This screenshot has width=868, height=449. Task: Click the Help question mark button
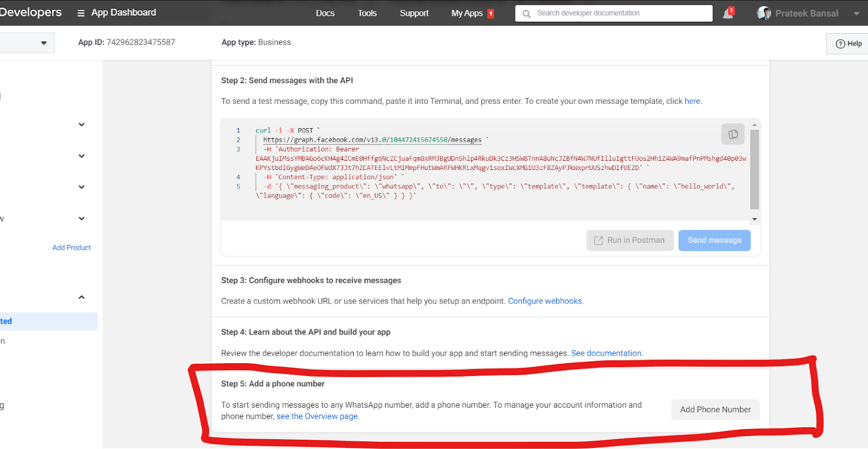(x=848, y=43)
